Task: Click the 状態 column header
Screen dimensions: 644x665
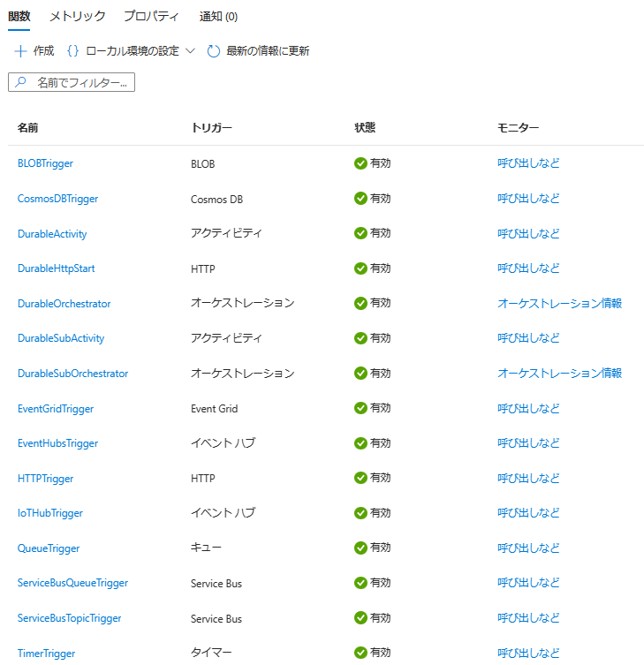Action: pos(365,128)
